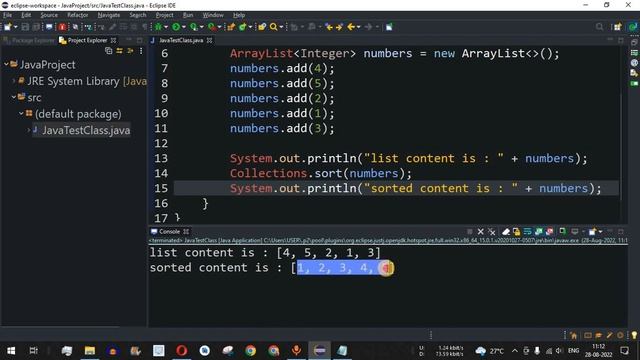Image resolution: width=640 pixels, height=360 pixels.
Task: Click Collapse All icon in Project Explorer
Action: (109, 51)
